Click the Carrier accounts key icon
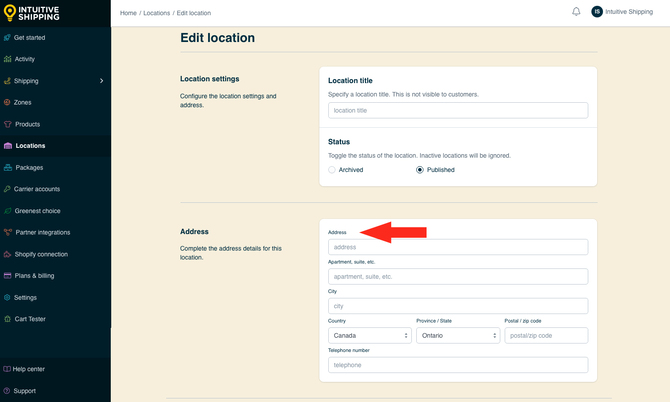This screenshot has width=670, height=402. [x=7, y=189]
